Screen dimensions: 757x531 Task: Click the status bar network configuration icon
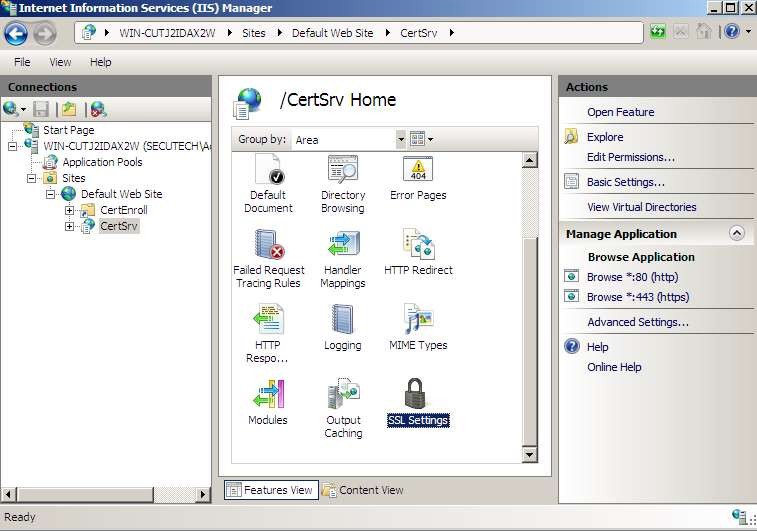point(739,517)
